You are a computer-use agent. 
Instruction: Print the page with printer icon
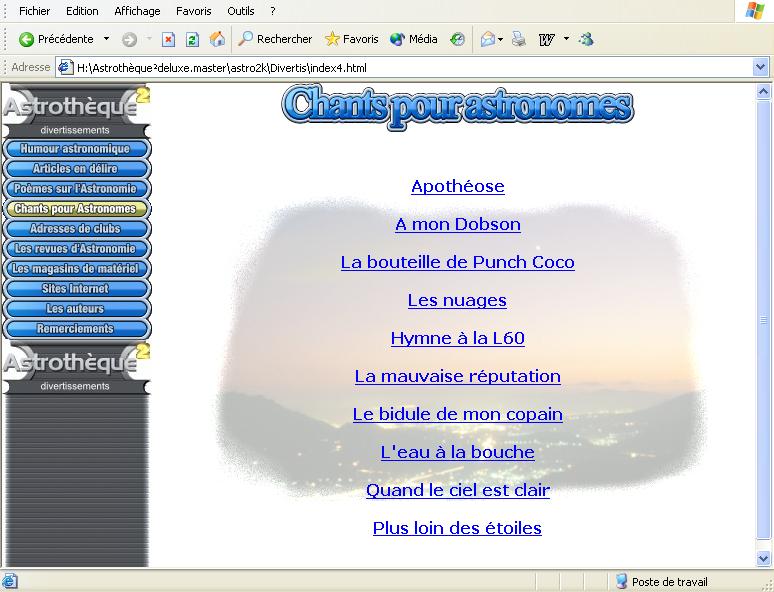pos(519,39)
